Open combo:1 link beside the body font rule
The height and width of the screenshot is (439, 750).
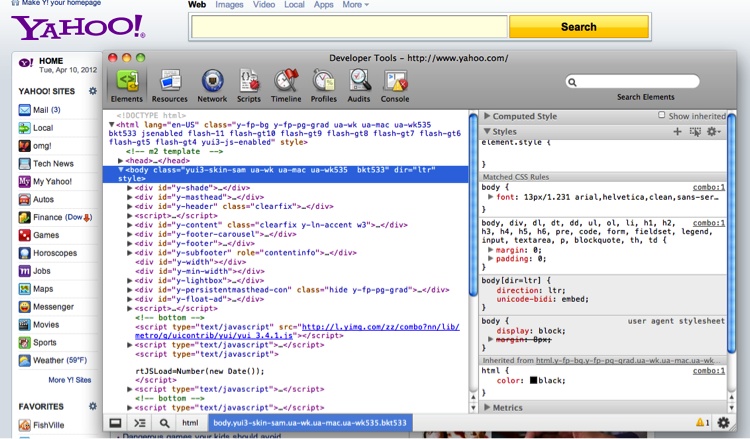pos(709,187)
